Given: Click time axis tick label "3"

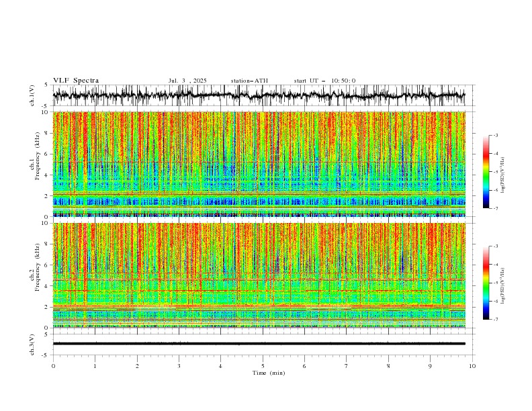Looking at the screenshot, I should click(x=179, y=366).
